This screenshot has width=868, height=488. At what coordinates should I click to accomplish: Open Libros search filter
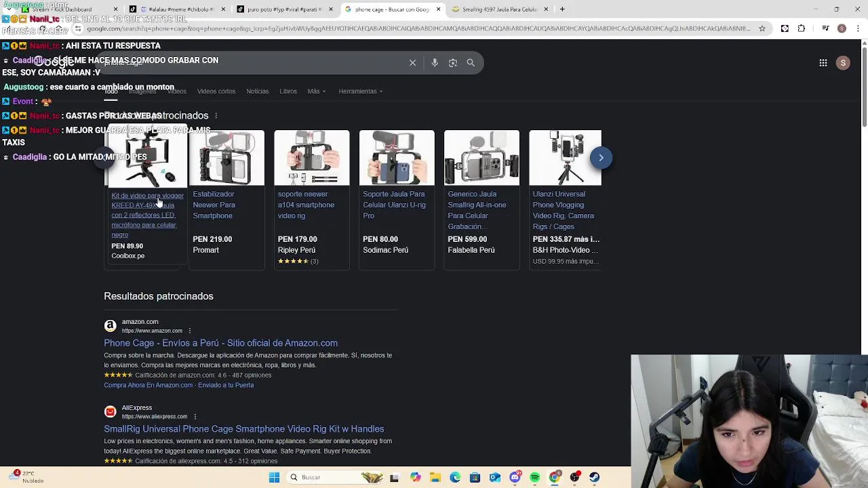tap(288, 91)
